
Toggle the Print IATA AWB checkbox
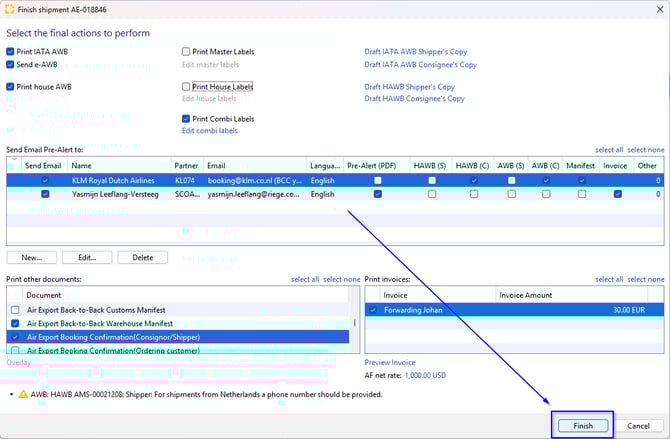tap(11, 51)
